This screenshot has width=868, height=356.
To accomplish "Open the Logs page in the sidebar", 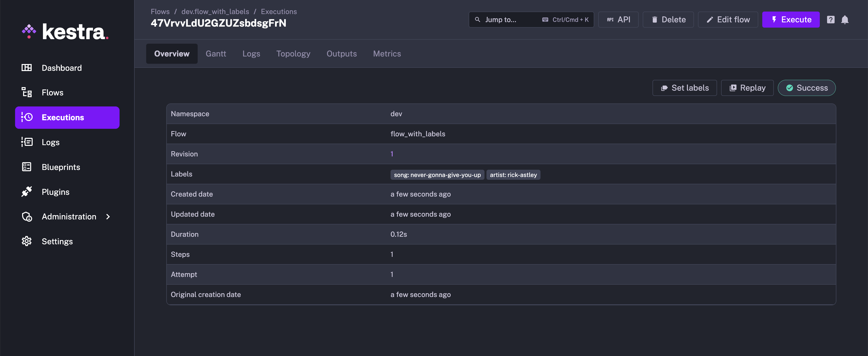I will [50, 142].
